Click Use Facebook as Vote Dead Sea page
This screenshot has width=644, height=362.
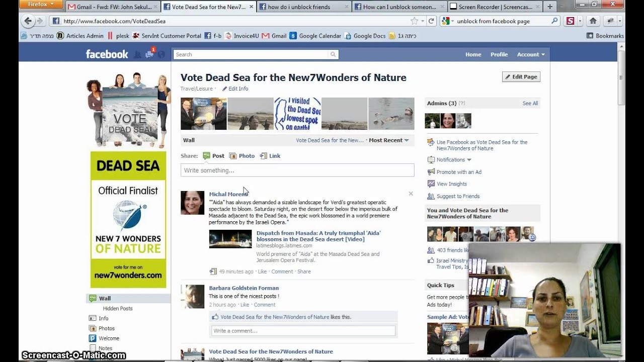(481, 145)
